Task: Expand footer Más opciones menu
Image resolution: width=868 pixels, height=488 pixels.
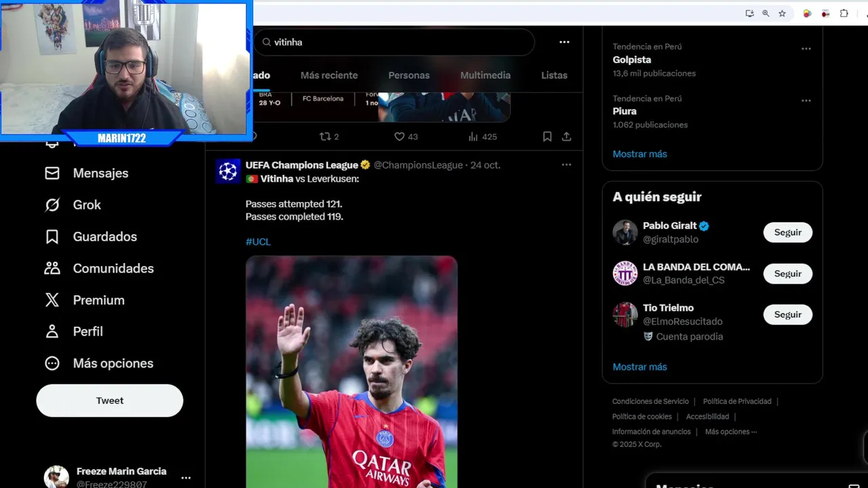Action: point(731,432)
